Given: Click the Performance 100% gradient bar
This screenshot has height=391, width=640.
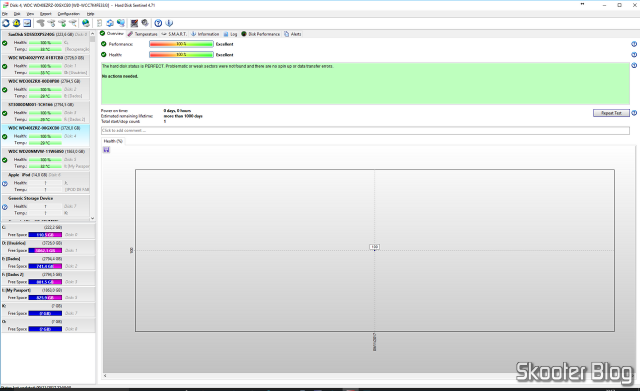Looking at the screenshot, I should [181, 44].
